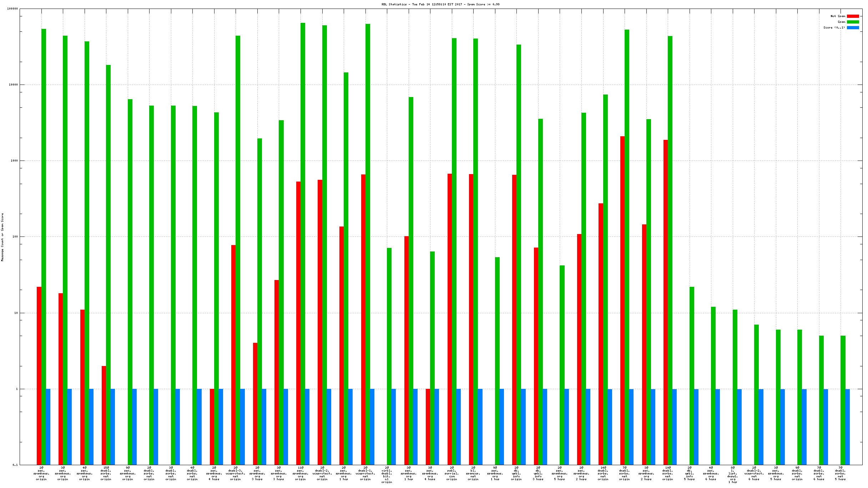The image size is (868, 488).
Task: Click the 15@ dnsbl.sorbs.net origin label
Action: pos(106,473)
